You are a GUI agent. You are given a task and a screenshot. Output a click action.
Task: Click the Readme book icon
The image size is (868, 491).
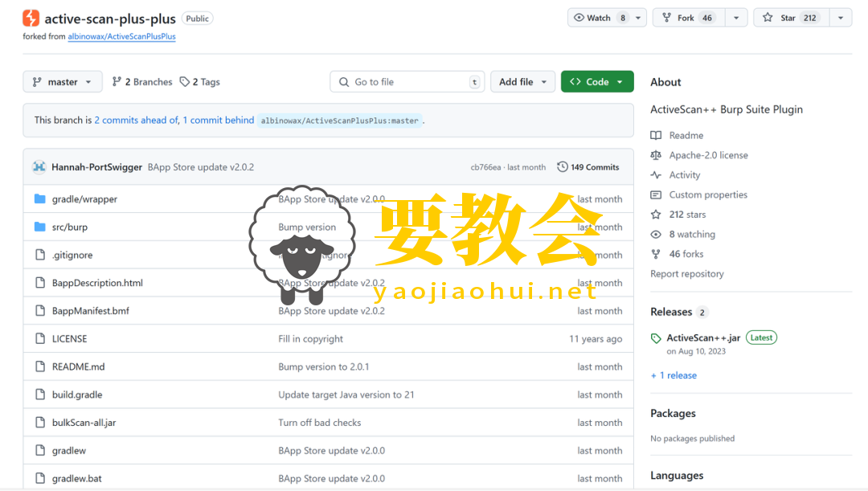pos(656,136)
